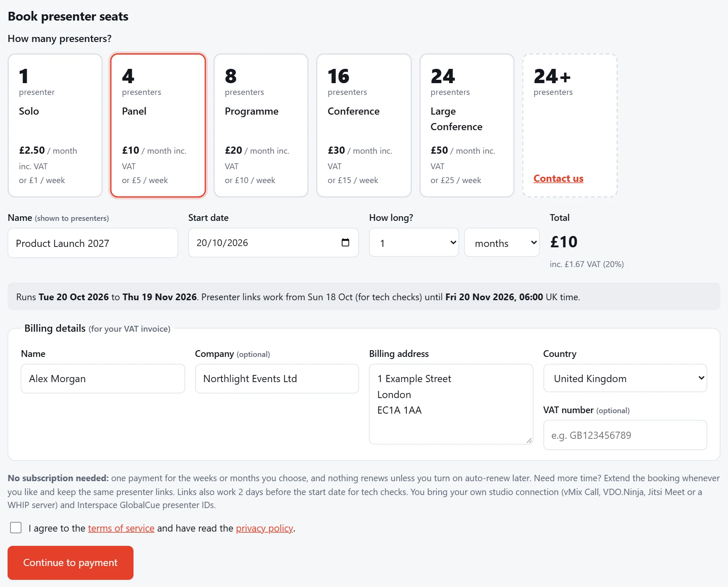
Task: Click the 'No subscription needed:' bold text
Action: pyautogui.click(x=58, y=478)
